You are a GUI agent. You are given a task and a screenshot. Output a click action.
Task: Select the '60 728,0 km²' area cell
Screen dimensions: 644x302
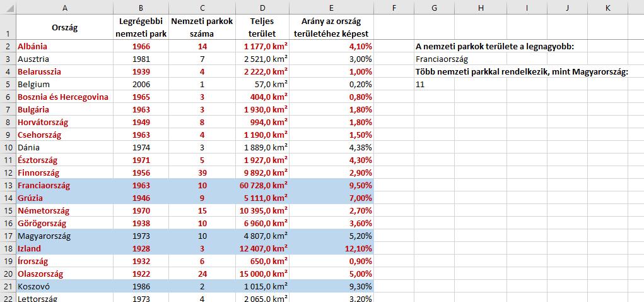point(262,185)
